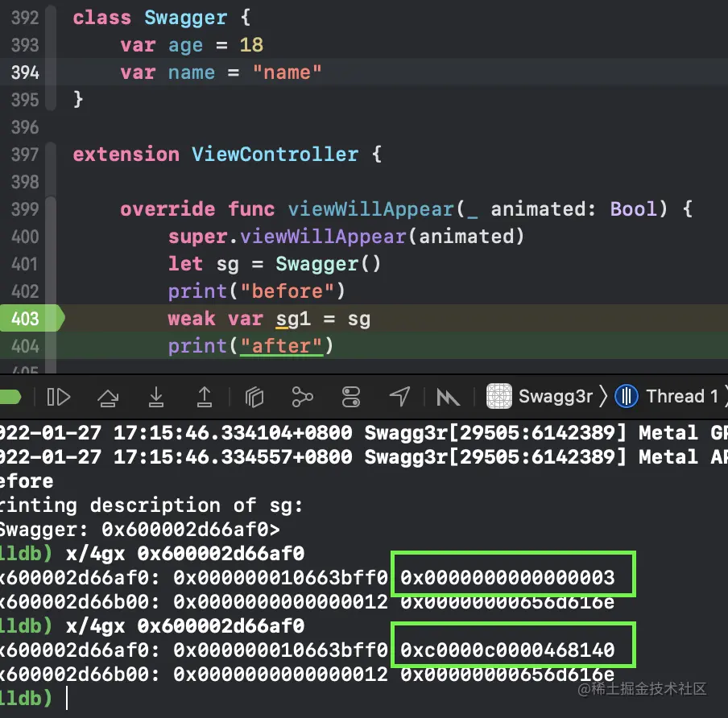Click the Simulate Location arrow icon
The height and width of the screenshot is (718, 728).
(x=399, y=397)
